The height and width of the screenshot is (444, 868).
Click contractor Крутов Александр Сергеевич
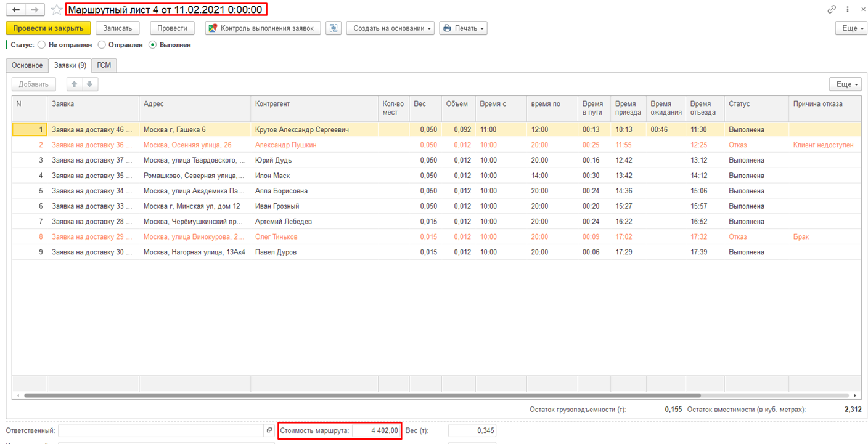pos(302,130)
